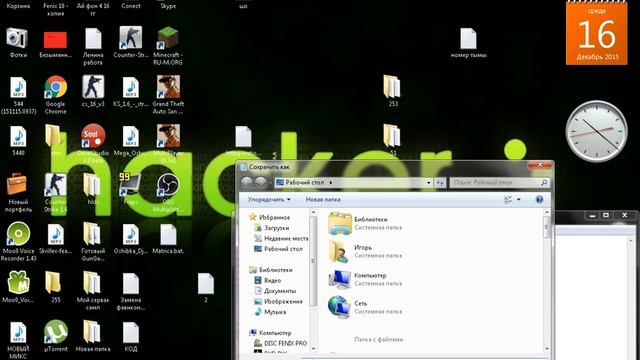The width and height of the screenshot is (640, 360).
Task: Click the orange calendar gadget showing 16
Action: (x=596, y=33)
